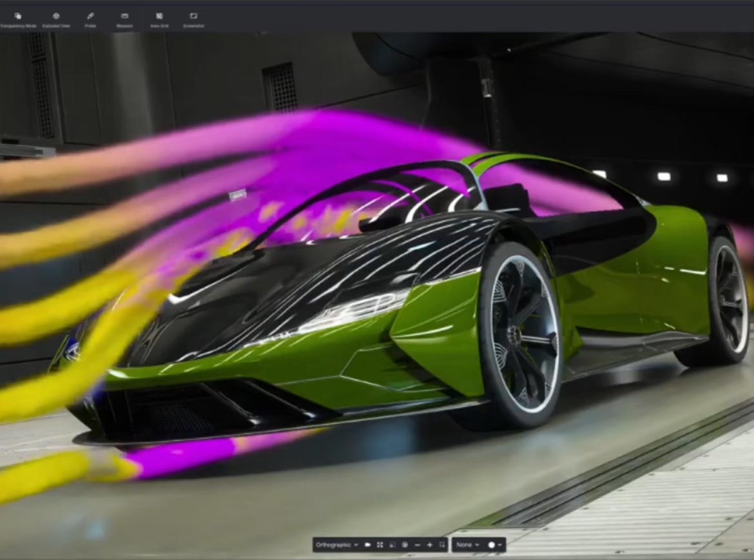Open the None dropdown in bottom bar
Screen dimensions: 754x560
(x=467, y=545)
